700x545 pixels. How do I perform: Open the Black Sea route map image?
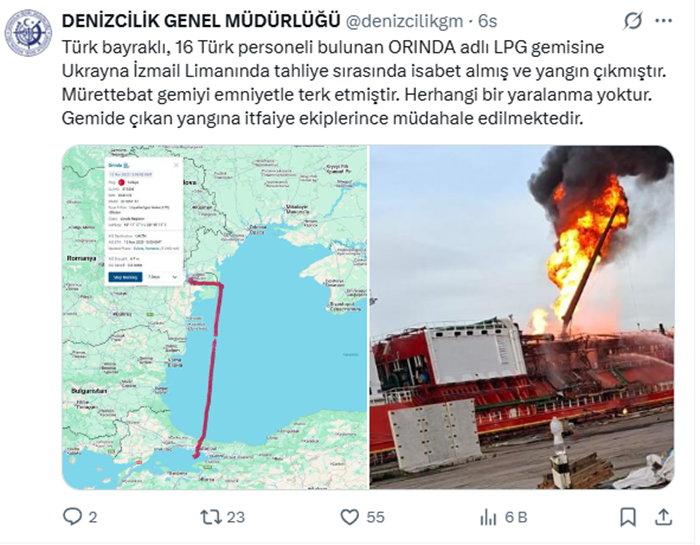215,317
